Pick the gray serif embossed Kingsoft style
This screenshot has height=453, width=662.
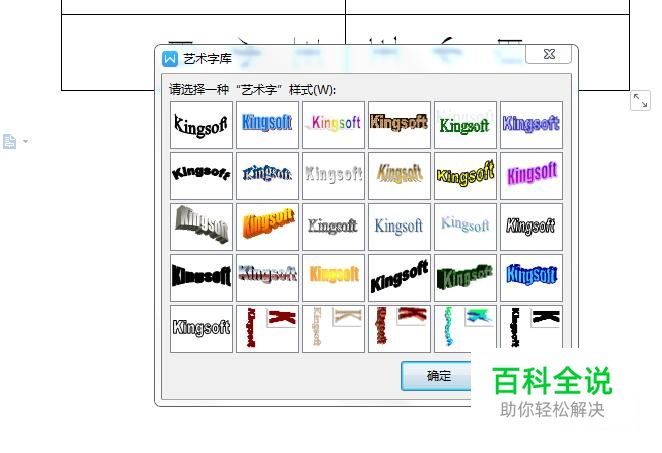tap(333, 227)
